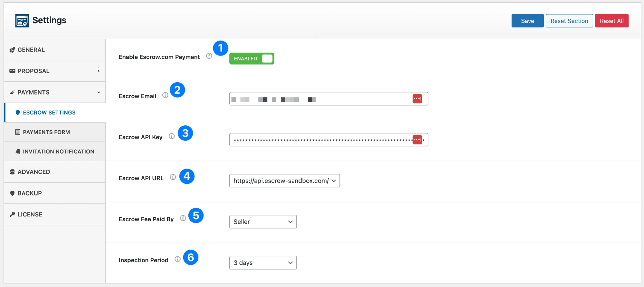The image size is (644, 287).
Task: Open the Escrow Fee Paid By dropdown
Action: (x=263, y=222)
